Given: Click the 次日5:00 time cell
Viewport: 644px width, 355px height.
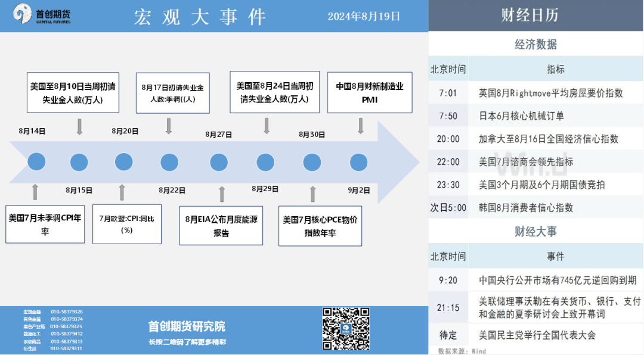Looking at the screenshot, I should tap(448, 208).
